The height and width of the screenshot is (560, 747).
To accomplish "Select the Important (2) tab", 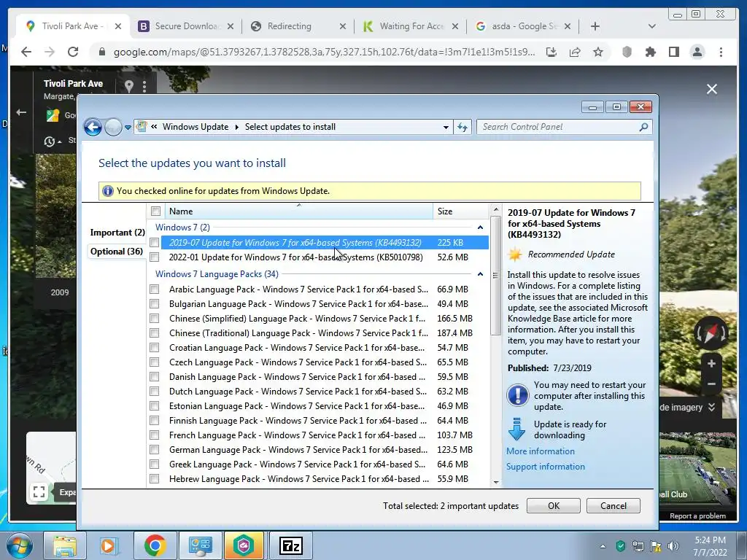I will point(117,233).
